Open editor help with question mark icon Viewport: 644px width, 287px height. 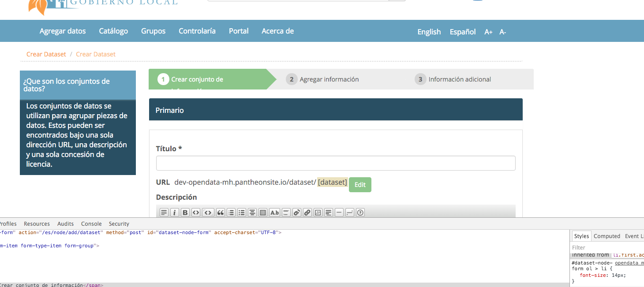pos(360,212)
